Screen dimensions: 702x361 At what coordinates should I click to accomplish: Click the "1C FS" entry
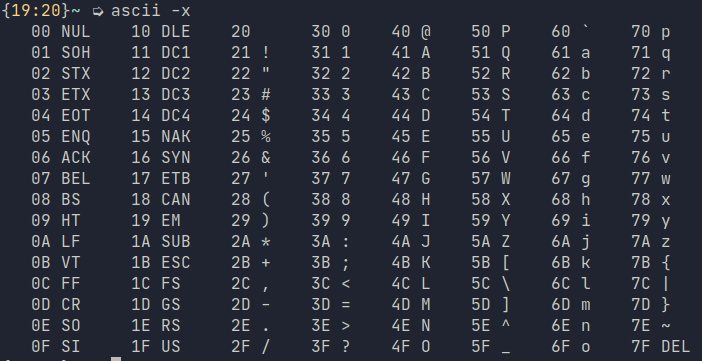tap(156, 284)
